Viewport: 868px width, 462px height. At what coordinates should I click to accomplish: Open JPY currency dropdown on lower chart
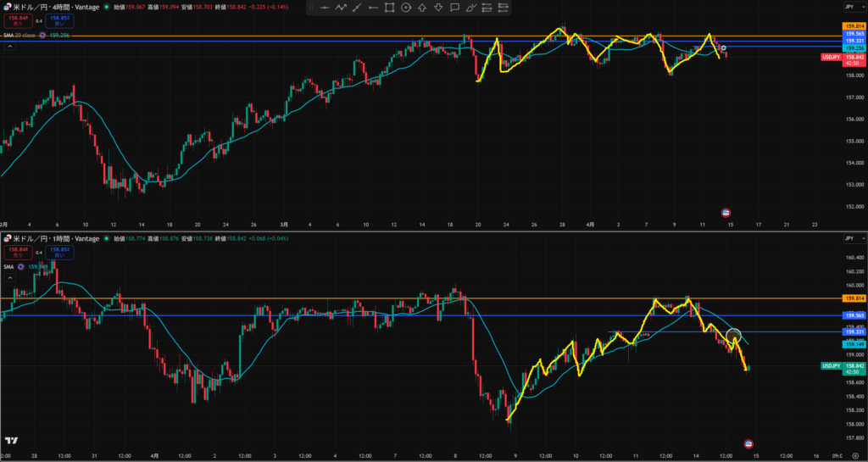[x=849, y=240]
